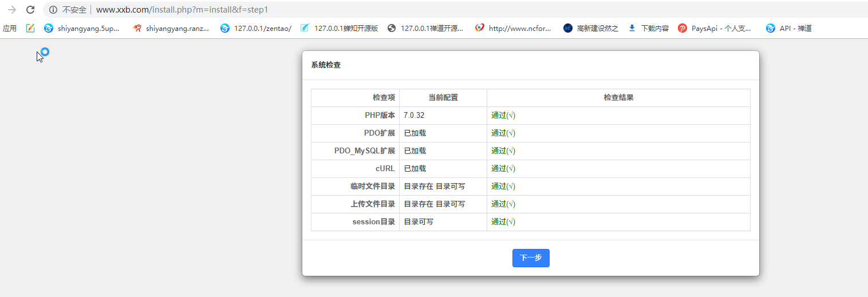This screenshot has height=297, width=868.
Task: Click the browser reload button
Action: (31, 10)
